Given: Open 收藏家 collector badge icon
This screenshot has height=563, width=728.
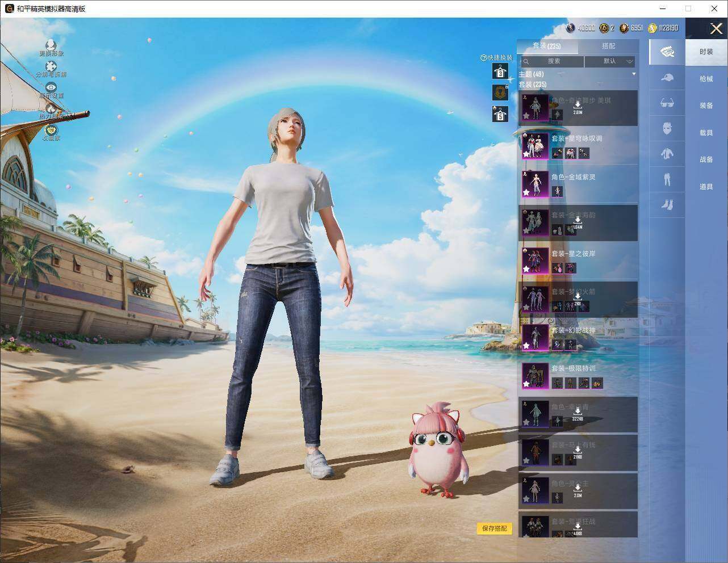Looking at the screenshot, I should [52, 130].
